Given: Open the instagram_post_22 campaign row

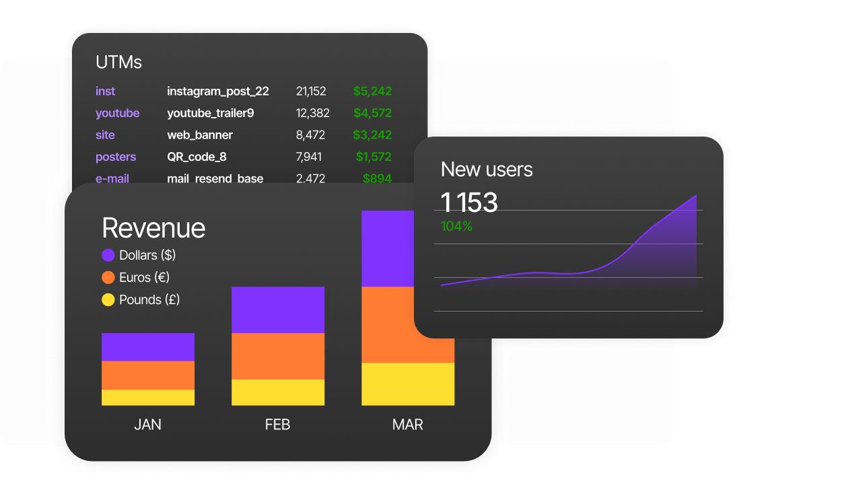Looking at the screenshot, I should click(217, 92).
